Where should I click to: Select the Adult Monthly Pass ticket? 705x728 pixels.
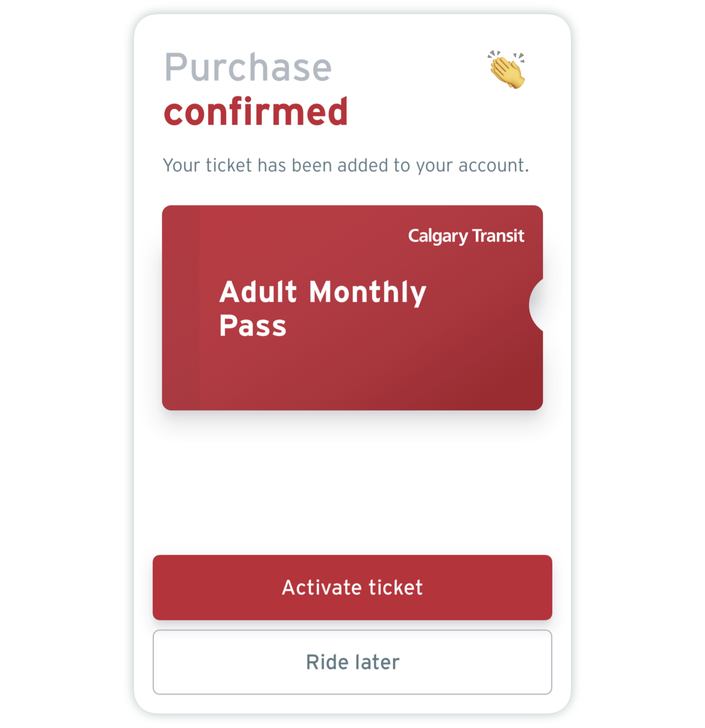[352, 307]
